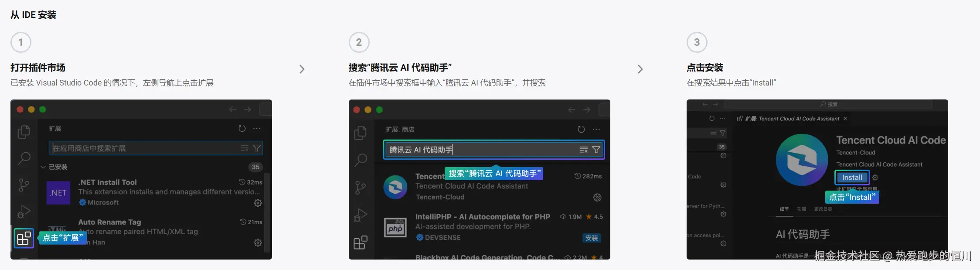Switch to the '功能' tab
The image size is (980, 270).
(802, 209)
